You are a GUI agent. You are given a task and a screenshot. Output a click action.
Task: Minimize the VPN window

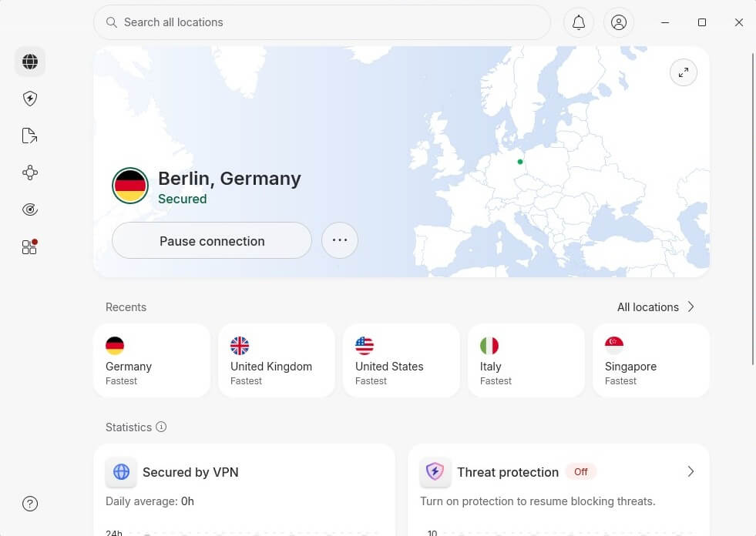(x=665, y=22)
